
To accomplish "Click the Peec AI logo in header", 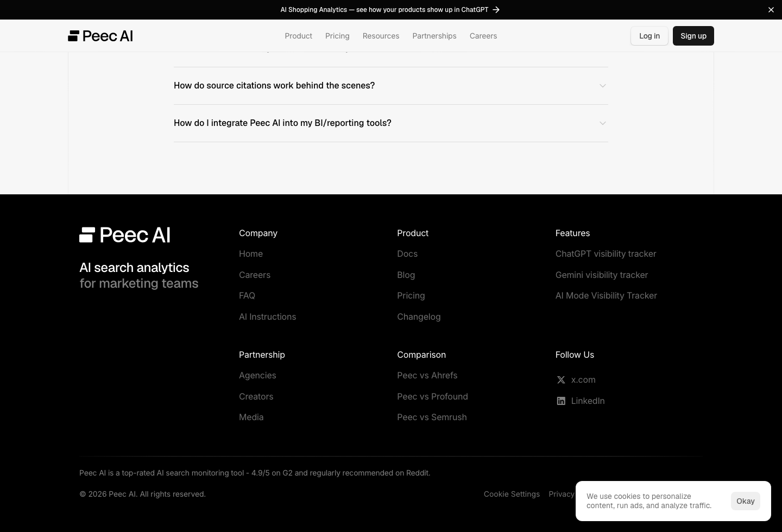I will [100, 36].
